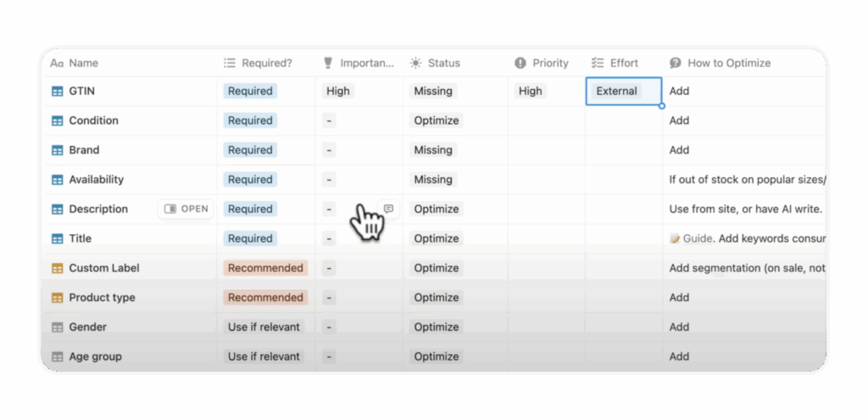Screen dimensions: 868x420
Task: Open the Name column header menu
Action: pos(83,63)
